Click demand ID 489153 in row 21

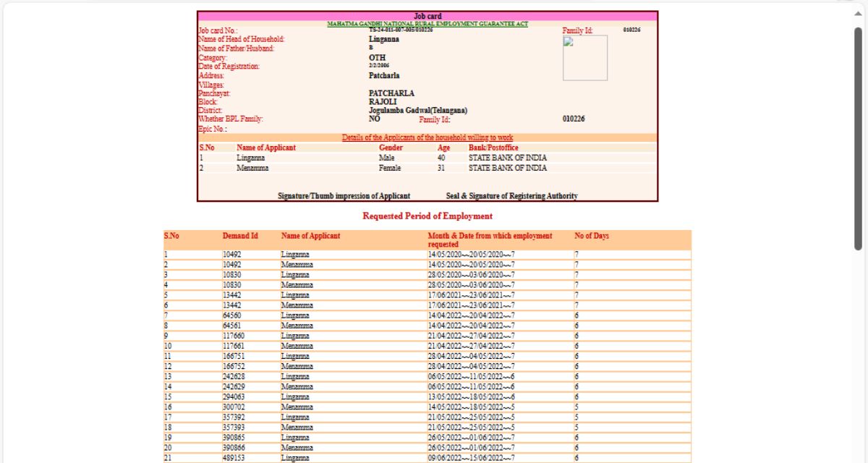(234, 458)
